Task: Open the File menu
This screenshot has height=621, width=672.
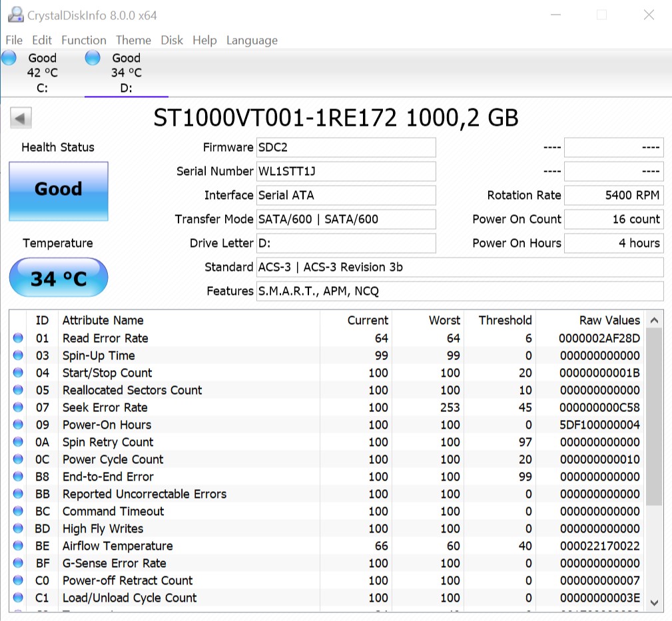Action: coord(14,40)
